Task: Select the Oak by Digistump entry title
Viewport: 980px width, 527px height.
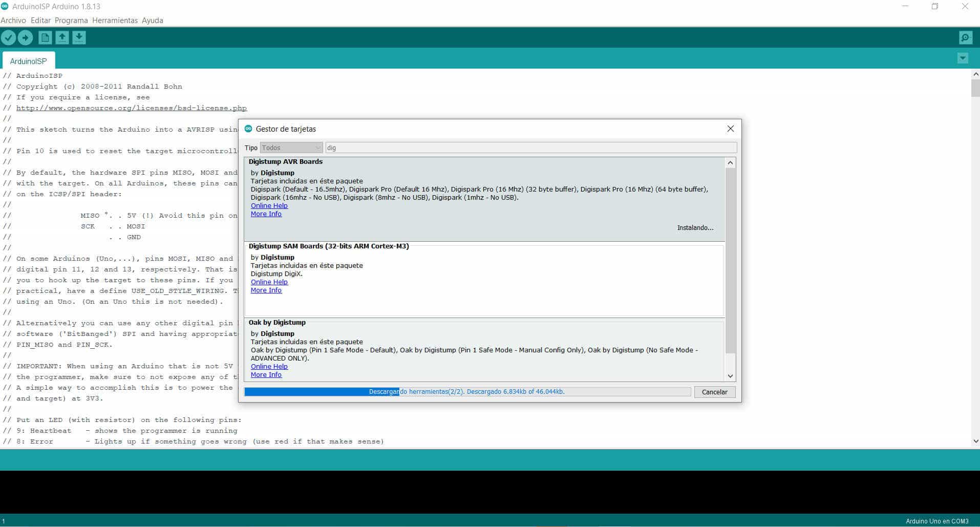Action: coord(277,322)
